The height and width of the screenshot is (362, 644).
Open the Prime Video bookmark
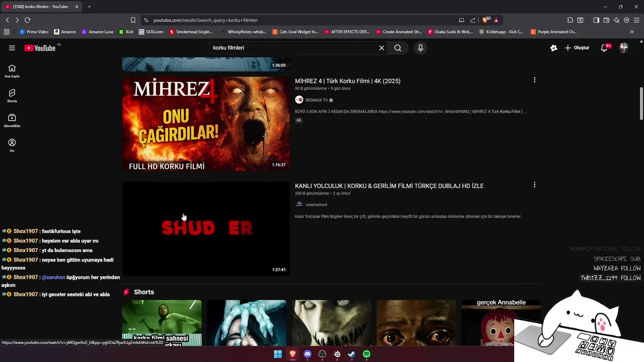point(34,32)
